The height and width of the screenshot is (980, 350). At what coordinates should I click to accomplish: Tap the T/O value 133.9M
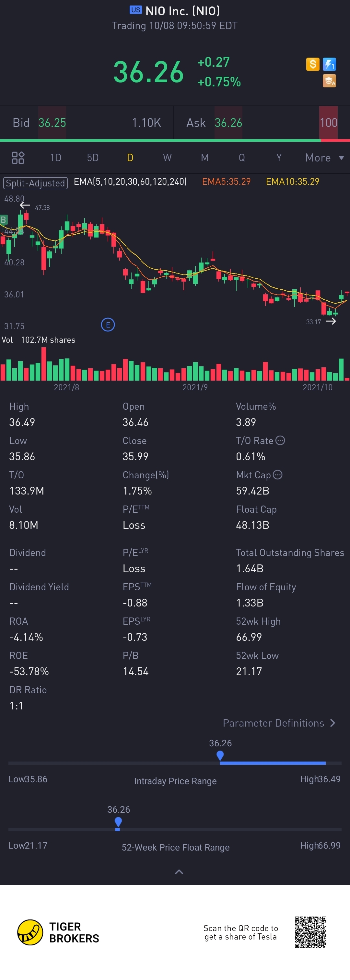[27, 491]
